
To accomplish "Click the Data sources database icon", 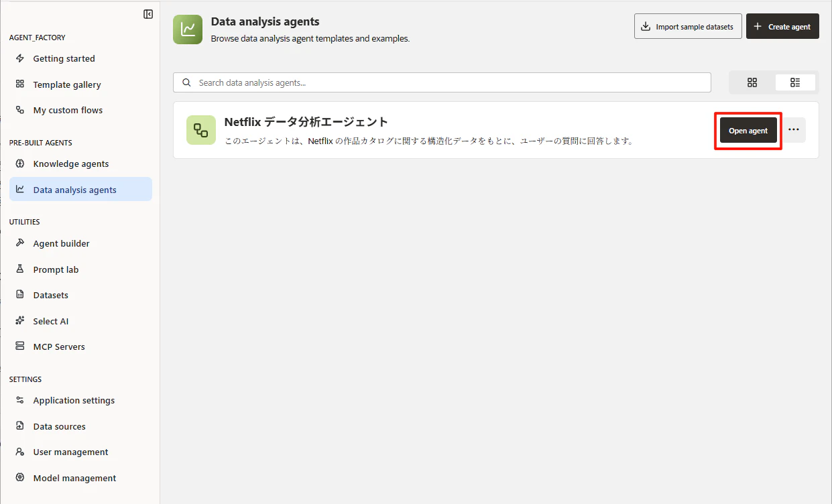I will pos(20,426).
